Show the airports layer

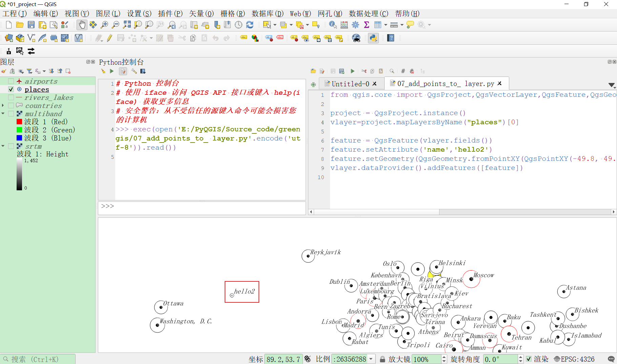click(11, 81)
